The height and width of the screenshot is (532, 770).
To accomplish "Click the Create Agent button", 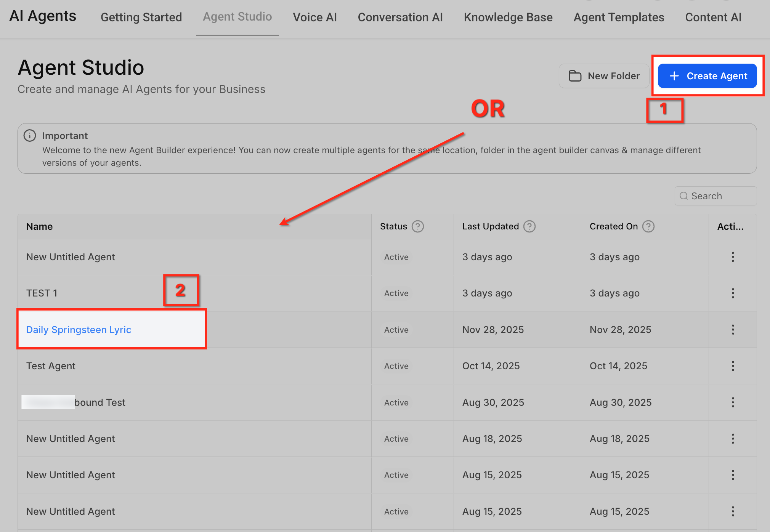I will (707, 76).
